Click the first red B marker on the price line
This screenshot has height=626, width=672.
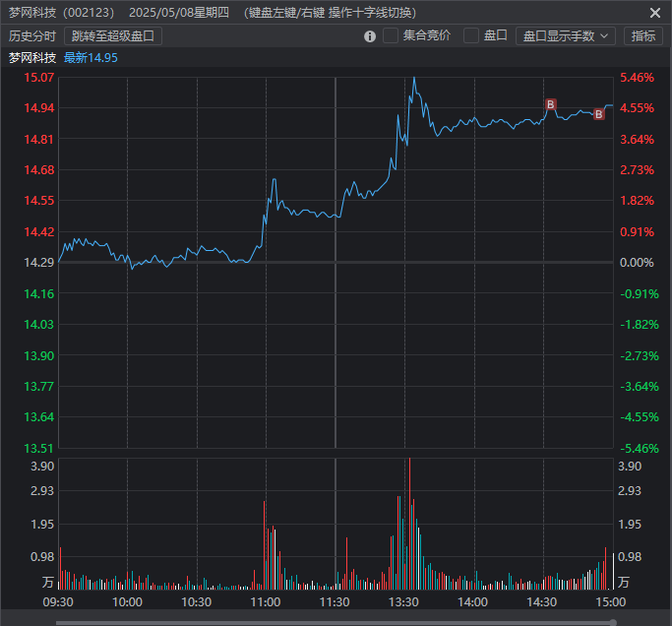pos(550,104)
